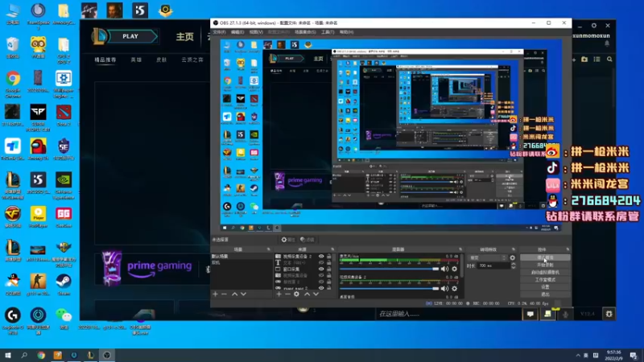Click the add scene plus icon
This screenshot has height=362, width=644.
(215, 294)
